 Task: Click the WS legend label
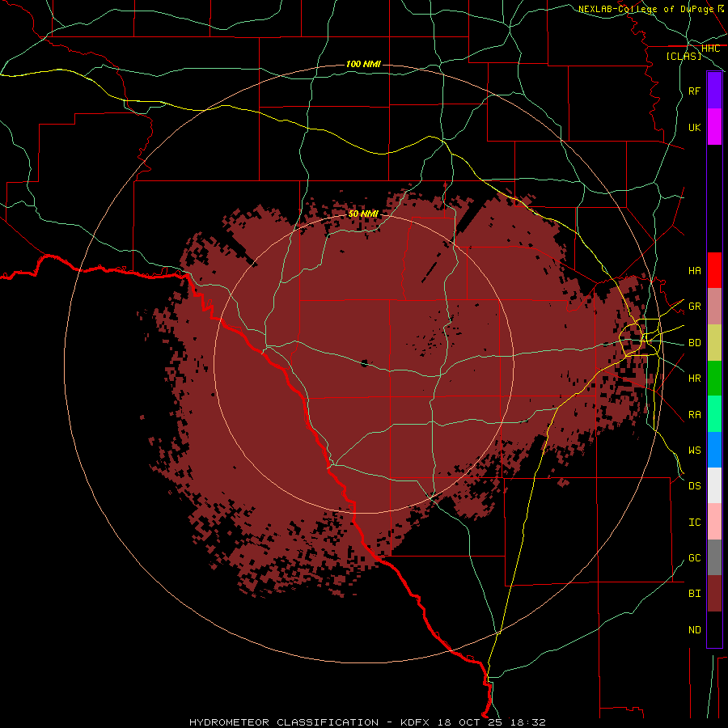point(695,451)
